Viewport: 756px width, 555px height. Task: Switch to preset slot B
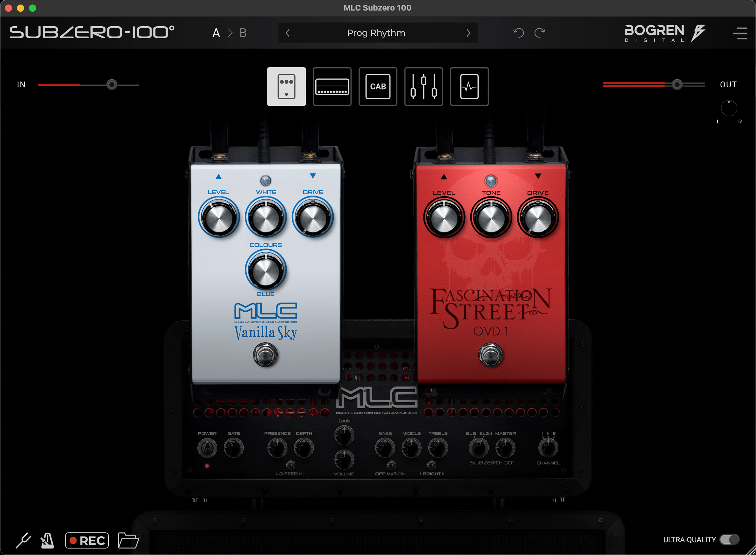pos(243,33)
